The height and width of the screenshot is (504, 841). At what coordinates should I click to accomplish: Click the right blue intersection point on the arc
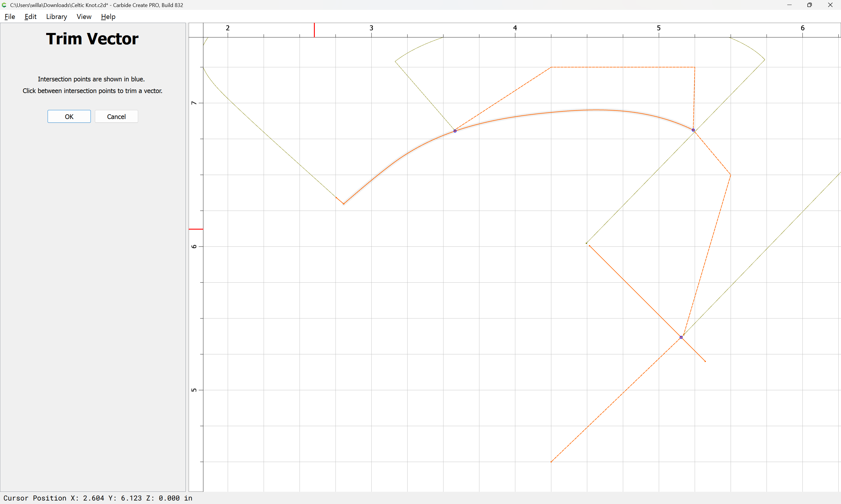[693, 130]
